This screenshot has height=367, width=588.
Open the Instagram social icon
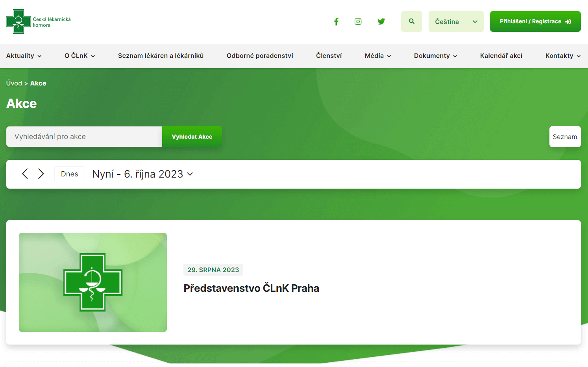tap(358, 22)
